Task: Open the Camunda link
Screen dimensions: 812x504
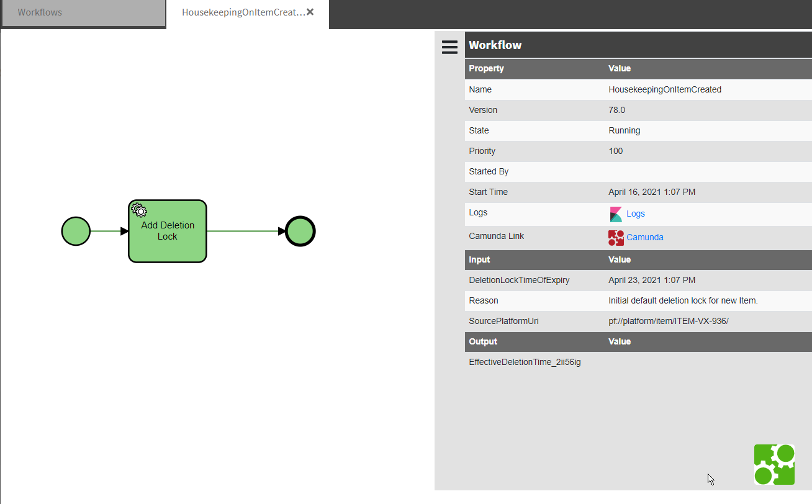Action: (644, 238)
